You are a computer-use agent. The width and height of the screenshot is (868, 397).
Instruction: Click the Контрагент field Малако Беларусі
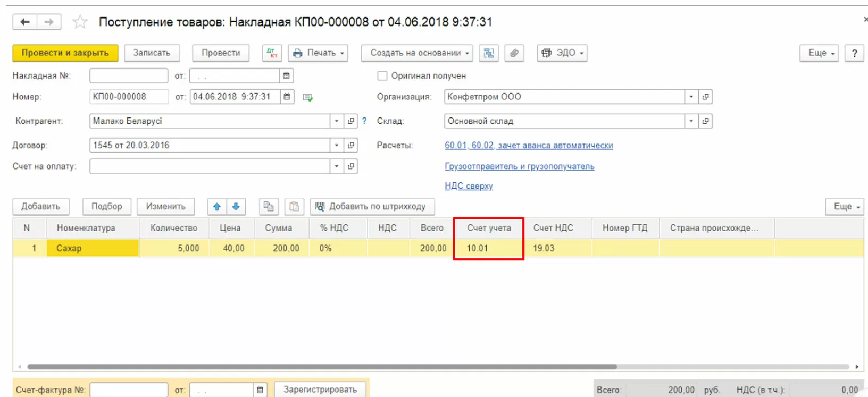[210, 121]
